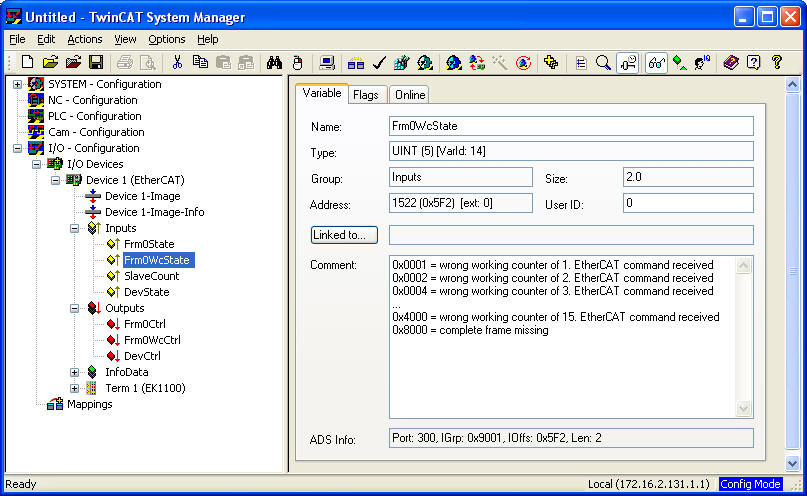Toggle the free run mode toolbar button
Viewport: 807px width, 496px height.
coord(627,62)
